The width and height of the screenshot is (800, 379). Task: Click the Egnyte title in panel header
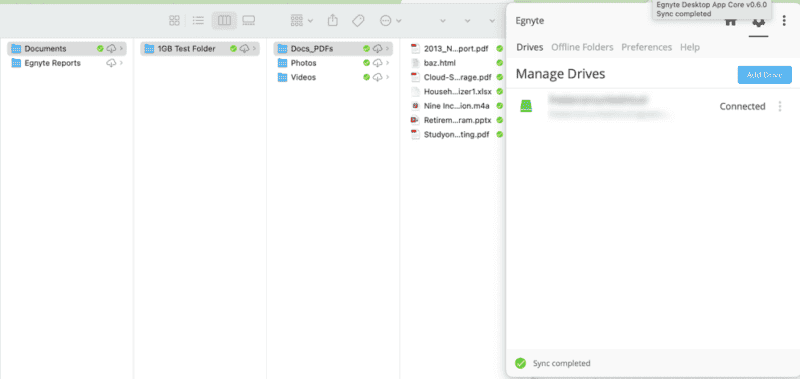[530, 21]
